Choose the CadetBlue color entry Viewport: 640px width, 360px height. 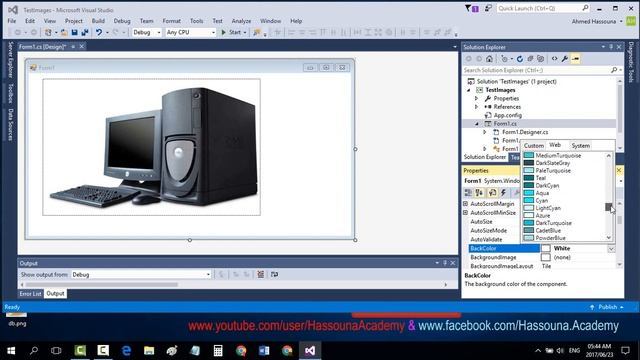tap(548, 231)
